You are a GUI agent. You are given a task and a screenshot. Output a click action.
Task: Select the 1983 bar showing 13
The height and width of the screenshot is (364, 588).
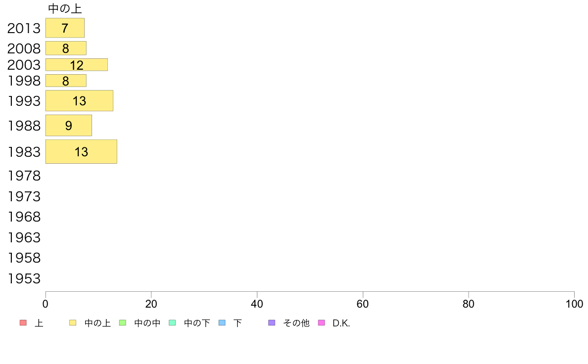[81, 151]
